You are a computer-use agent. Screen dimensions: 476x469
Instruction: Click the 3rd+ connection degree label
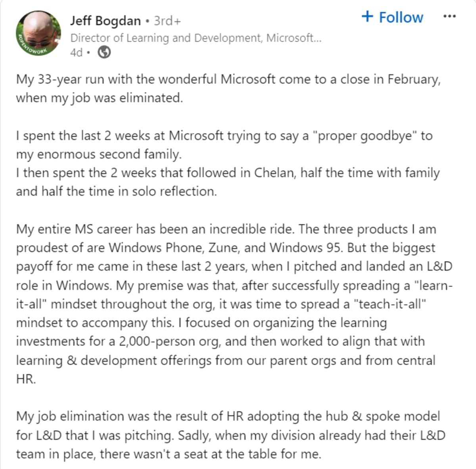[167, 21]
